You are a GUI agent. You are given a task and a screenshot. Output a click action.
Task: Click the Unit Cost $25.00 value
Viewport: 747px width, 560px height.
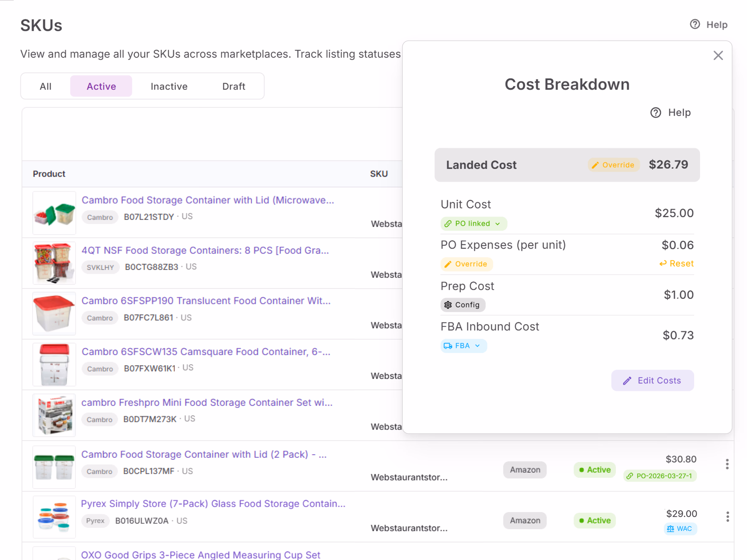674,213
